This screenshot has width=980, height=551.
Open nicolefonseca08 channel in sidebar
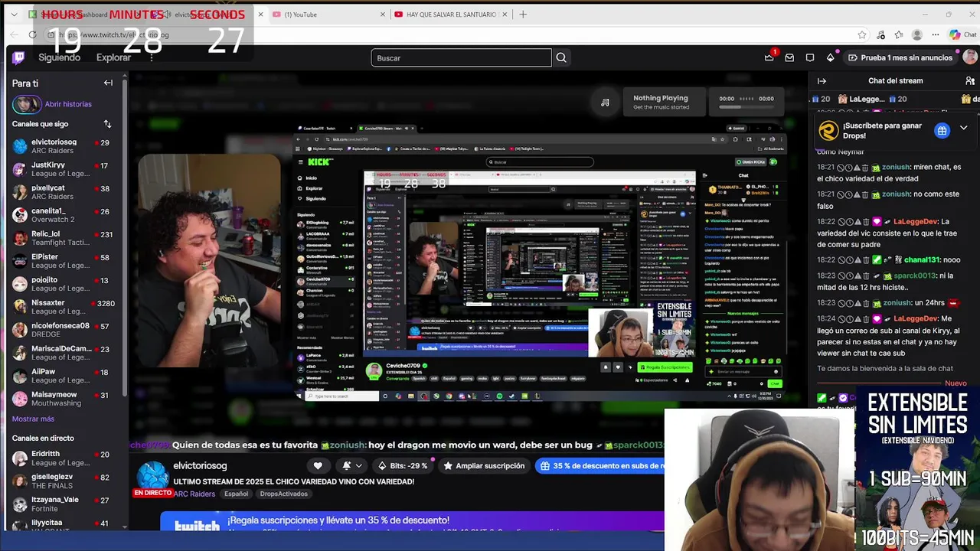(x=64, y=330)
